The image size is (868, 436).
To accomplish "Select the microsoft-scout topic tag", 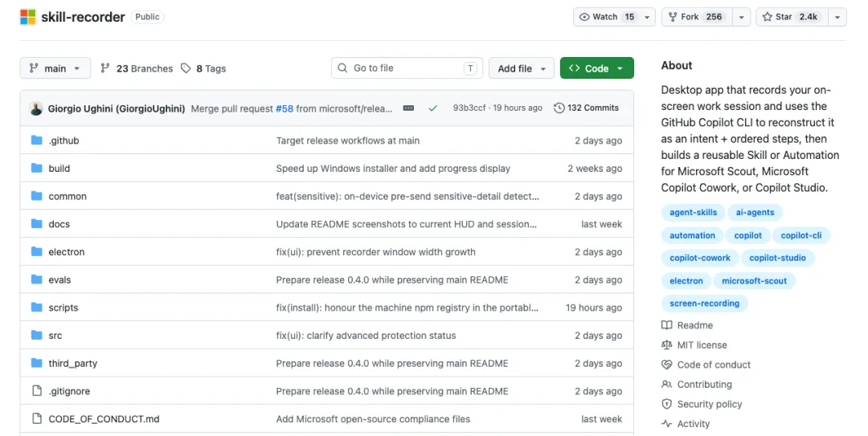I will [754, 280].
